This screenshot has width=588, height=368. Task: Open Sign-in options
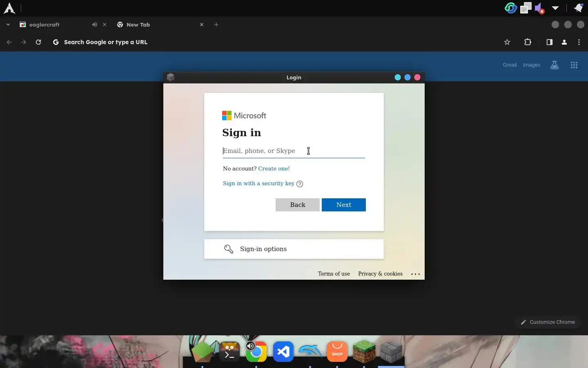[x=294, y=249]
